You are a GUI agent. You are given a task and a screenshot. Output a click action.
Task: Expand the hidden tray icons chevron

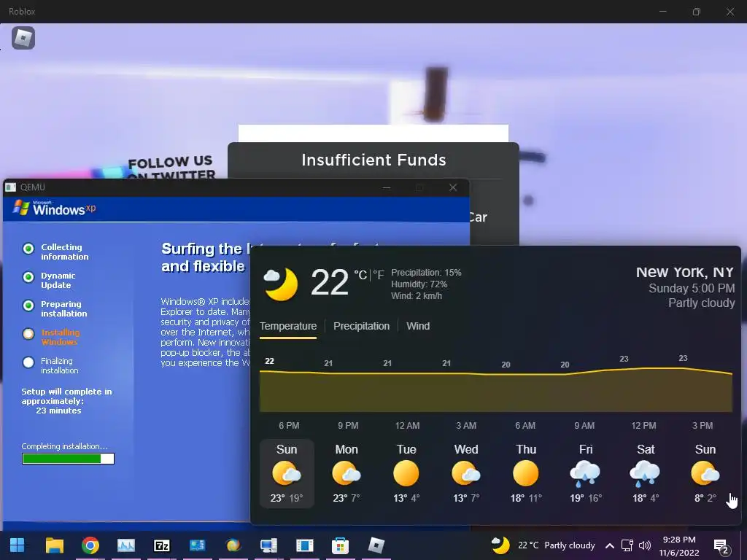(x=610, y=545)
